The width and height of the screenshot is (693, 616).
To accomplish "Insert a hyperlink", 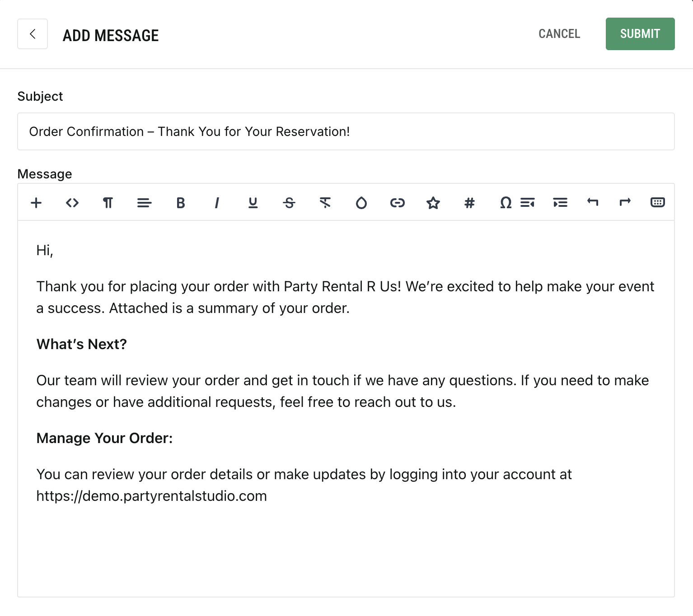I will click(x=398, y=203).
